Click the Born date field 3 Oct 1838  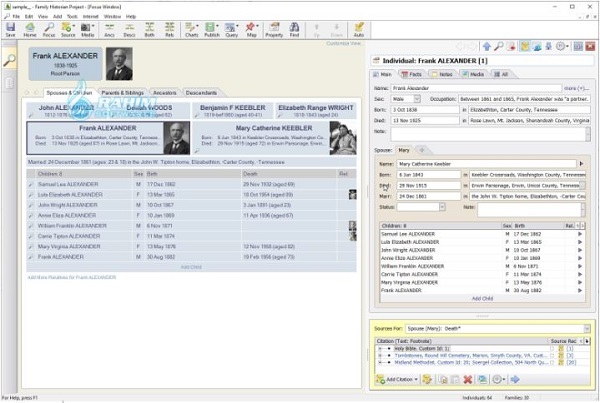tap(425, 109)
